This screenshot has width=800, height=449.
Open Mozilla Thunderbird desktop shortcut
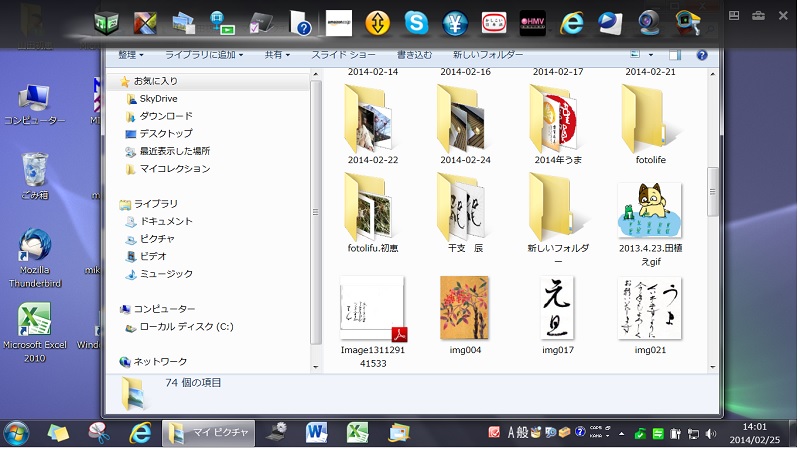coord(35,258)
